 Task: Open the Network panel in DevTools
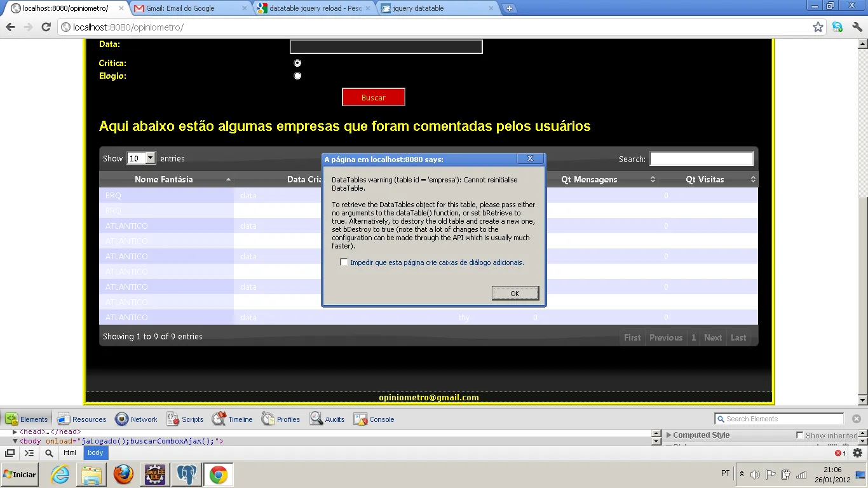(x=136, y=419)
